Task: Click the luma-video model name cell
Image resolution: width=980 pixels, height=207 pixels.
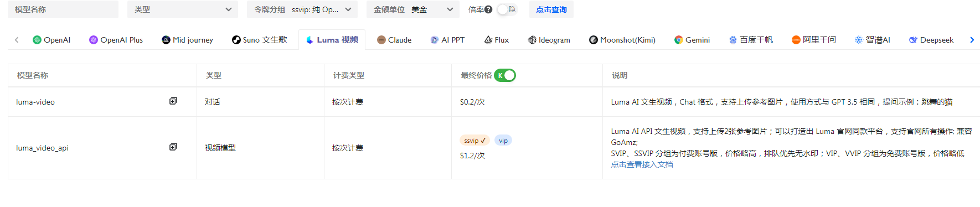Action: (x=102, y=102)
